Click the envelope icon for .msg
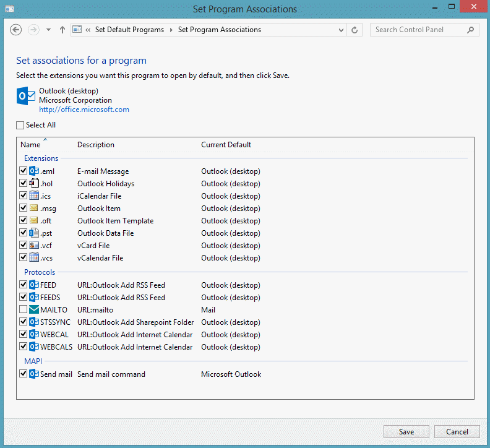Viewport: 490px width, 448px height. click(34, 208)
